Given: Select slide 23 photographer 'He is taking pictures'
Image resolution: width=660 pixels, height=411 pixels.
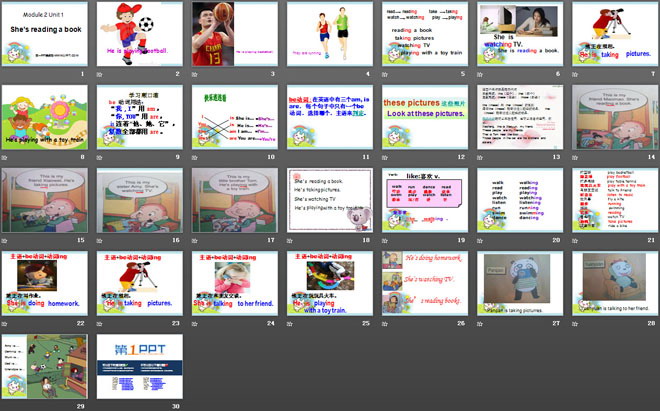Looking at the screenshot, I should click(140, 283).
